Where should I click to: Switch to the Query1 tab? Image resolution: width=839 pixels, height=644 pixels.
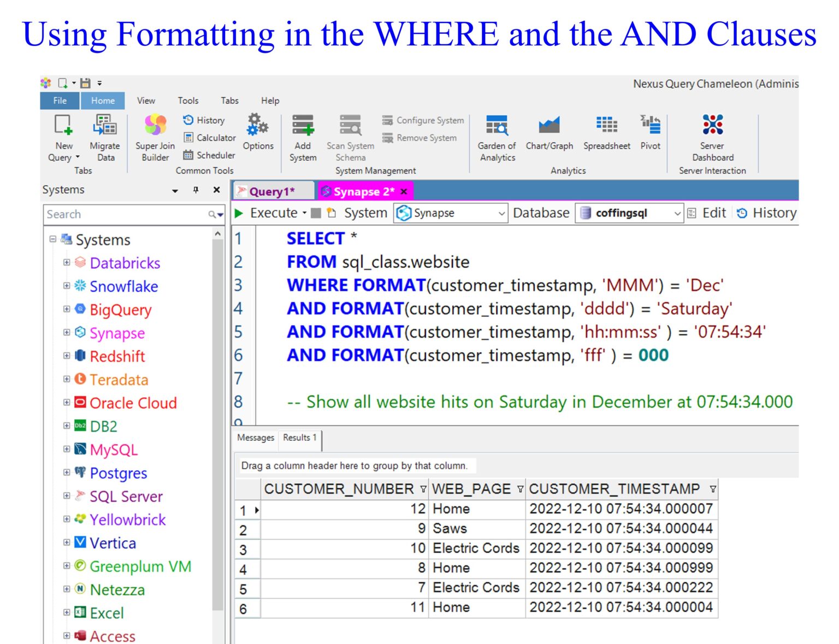(273, 192)
